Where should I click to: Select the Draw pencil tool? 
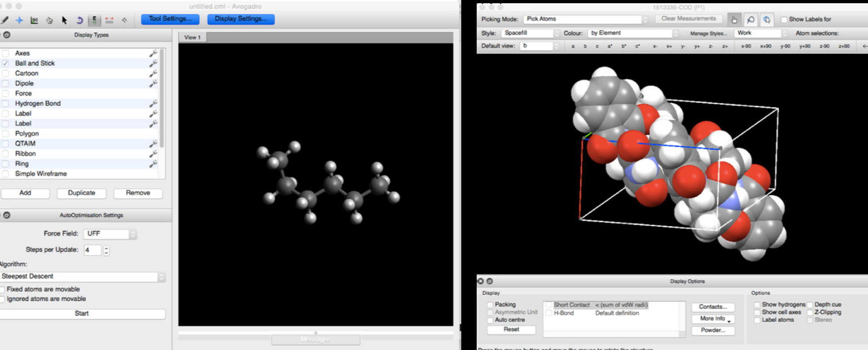[x=5, y=20]
